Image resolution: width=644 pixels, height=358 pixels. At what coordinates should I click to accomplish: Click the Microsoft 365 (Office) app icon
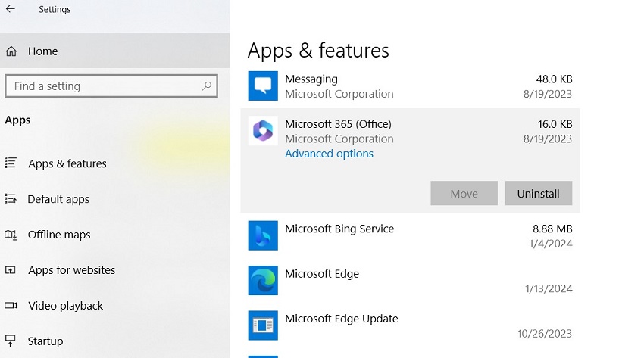coord(263,131)
